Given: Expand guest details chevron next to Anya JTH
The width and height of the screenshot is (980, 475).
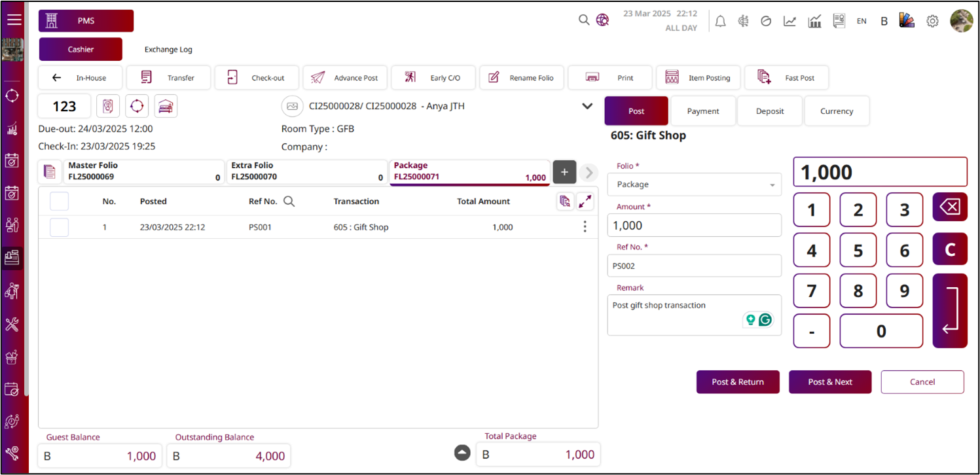Looking at the screenshot, I should coord(587,106).
